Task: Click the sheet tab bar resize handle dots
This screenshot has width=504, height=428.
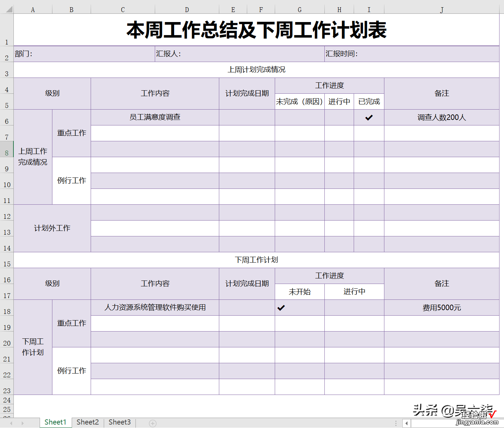Action: tap(396, 423)
